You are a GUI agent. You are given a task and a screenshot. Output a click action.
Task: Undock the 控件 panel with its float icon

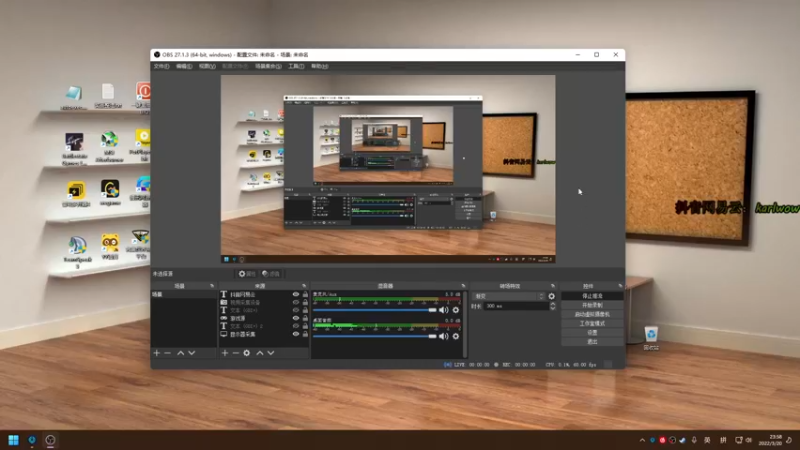tap(620, 286)
